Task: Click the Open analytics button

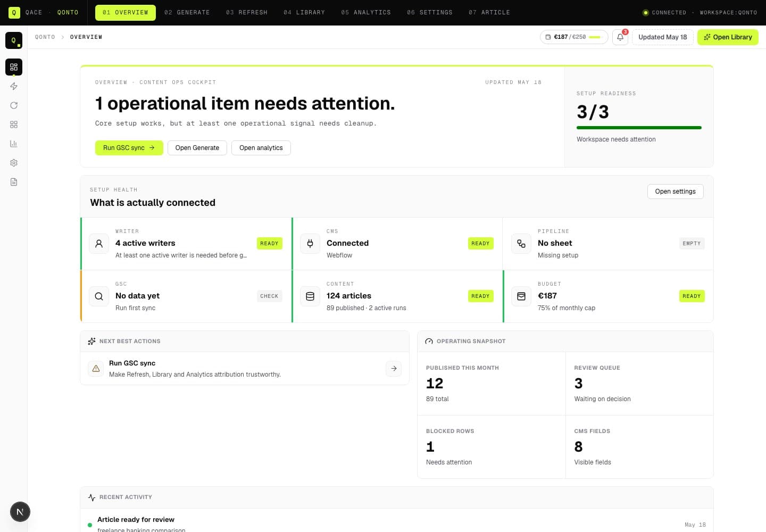Action: pos(261,148)
